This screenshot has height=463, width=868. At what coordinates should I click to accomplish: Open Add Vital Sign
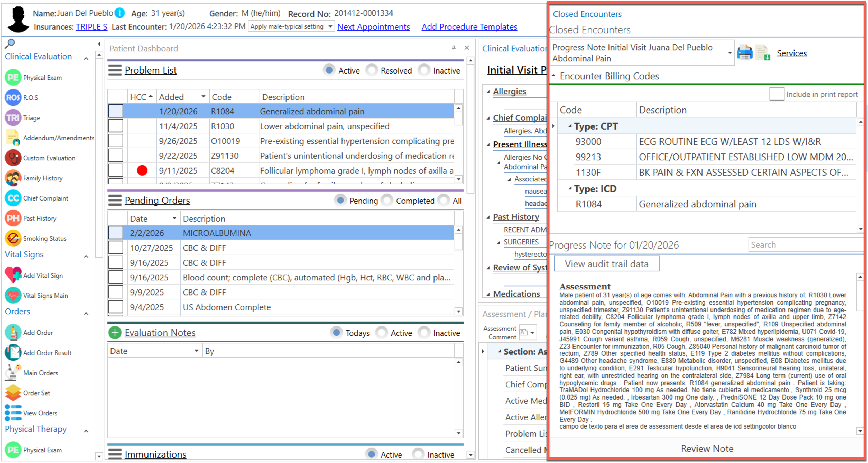click(13, 275)
